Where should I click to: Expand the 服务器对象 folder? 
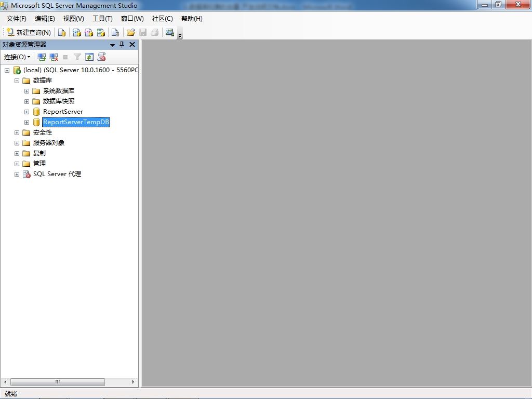click(17, 143)
